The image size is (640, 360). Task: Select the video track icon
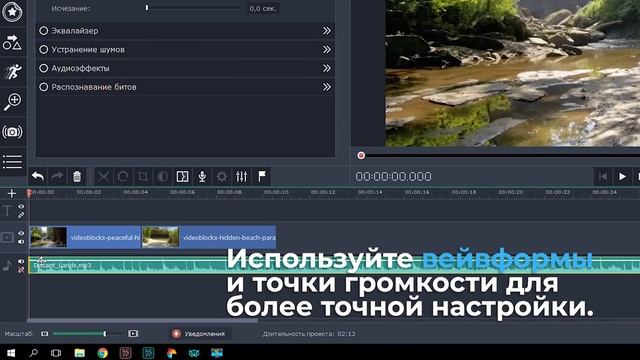coord(7,237)
